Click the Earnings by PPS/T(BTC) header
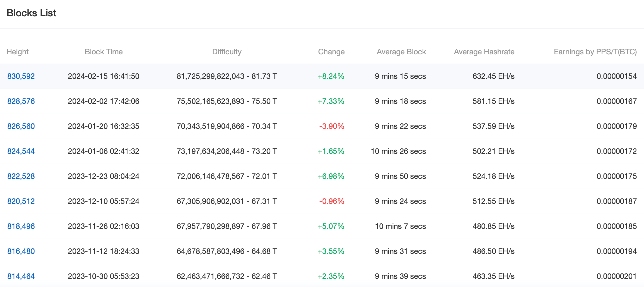 [x=595, y=52]
